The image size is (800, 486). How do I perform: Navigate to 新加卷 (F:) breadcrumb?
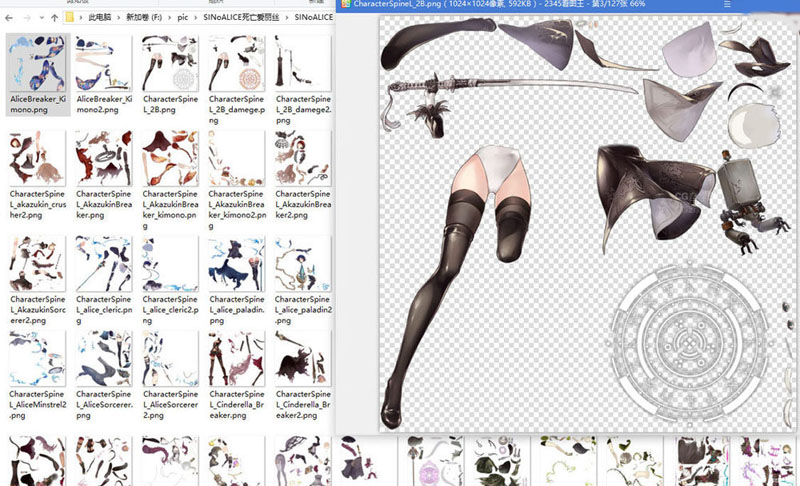tap(144, 17)
